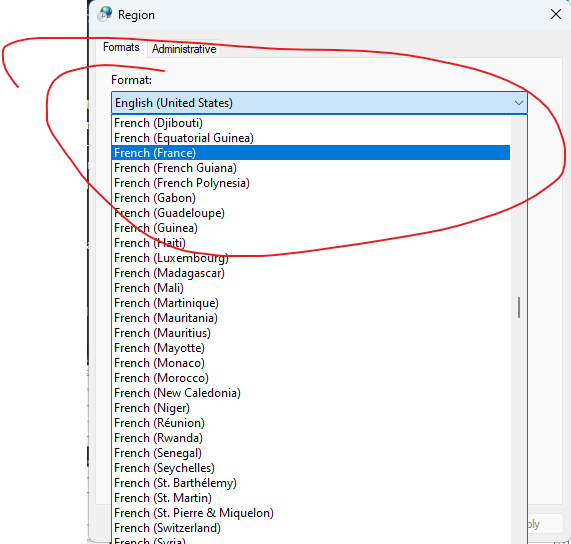Choose French (Luxembourg) format
This screenshot has width=571, height=544.
coord(311,258)
